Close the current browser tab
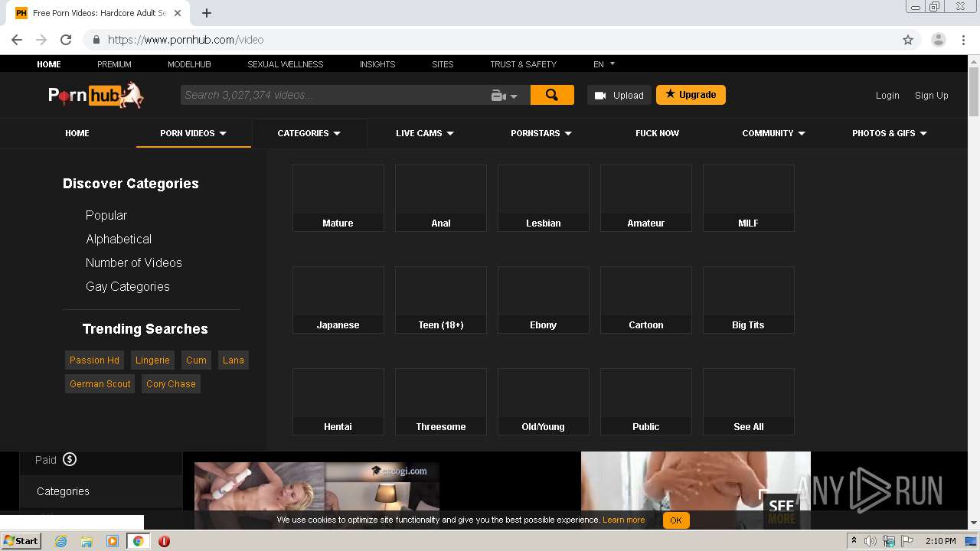The height and width of the screenshot is (551, 980). click(178, 13)
